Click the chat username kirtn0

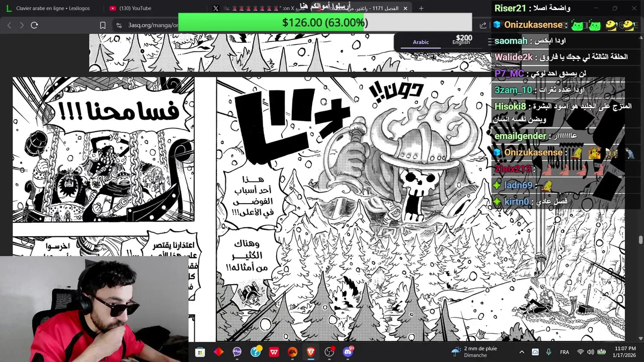517,202
